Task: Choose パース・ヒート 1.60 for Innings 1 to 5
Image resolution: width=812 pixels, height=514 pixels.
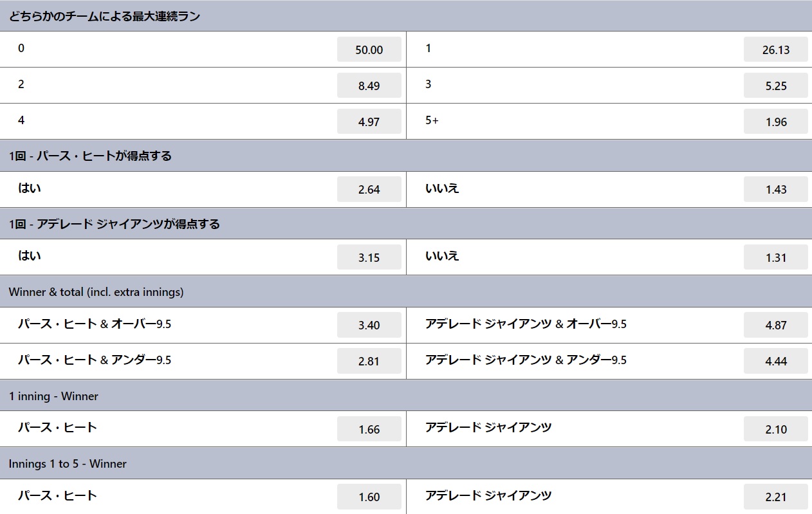Action: (369, 497)
